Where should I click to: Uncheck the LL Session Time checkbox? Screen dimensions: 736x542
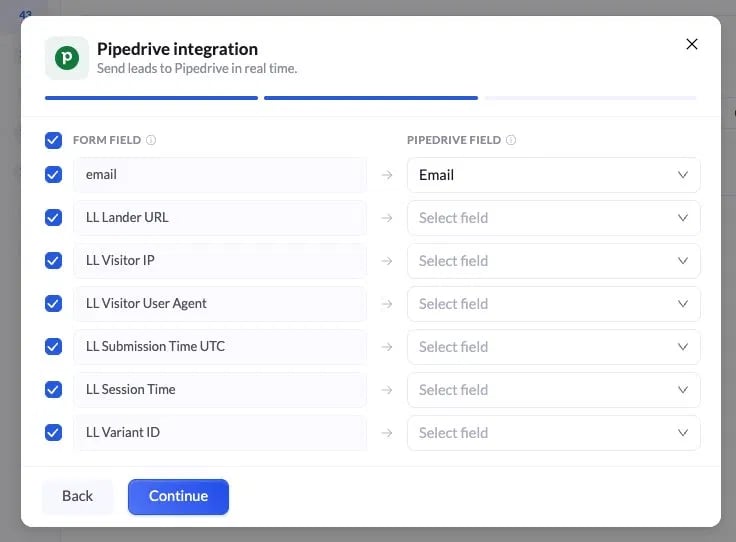54,389
